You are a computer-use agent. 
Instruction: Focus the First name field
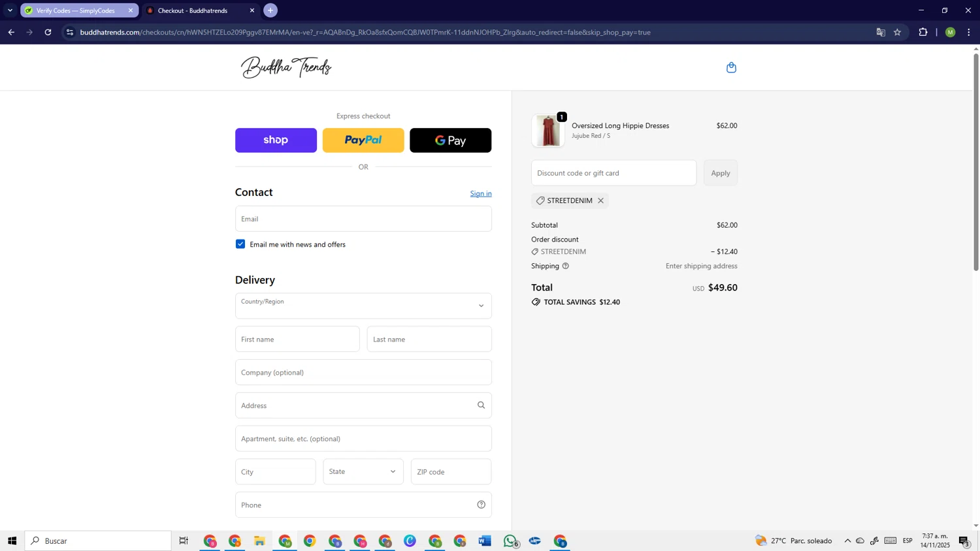coord(297,339)
